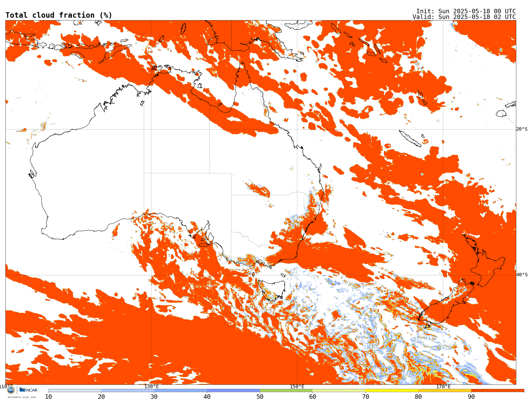Click the 130°E longitude label
This screenshot has width=532, height=400.
151,386
